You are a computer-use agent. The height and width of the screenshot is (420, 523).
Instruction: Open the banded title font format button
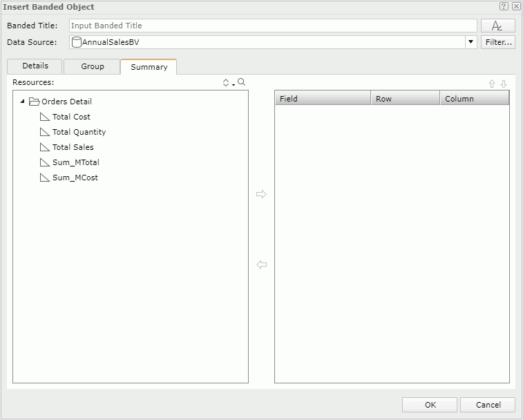coord(497,26)
